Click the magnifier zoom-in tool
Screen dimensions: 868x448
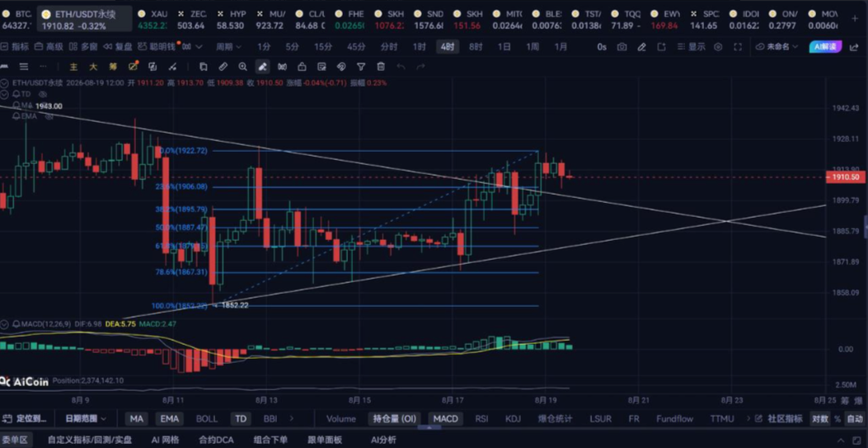[242, 67]
